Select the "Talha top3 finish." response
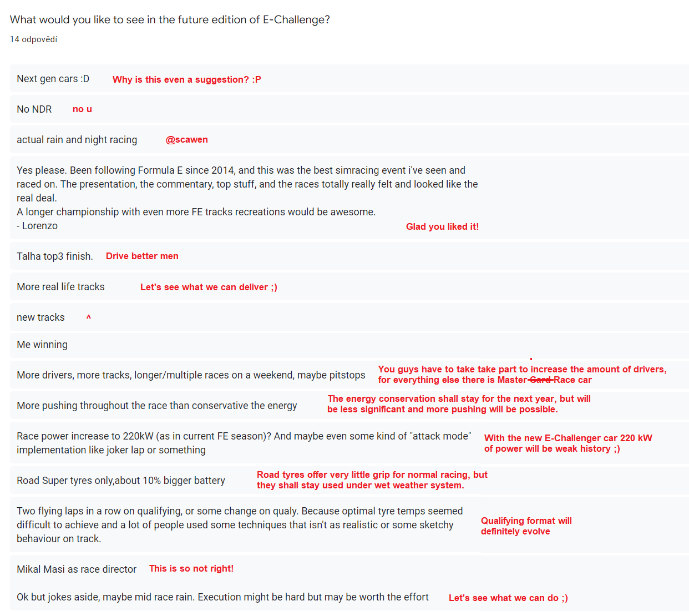 click(x=55, y=256)
